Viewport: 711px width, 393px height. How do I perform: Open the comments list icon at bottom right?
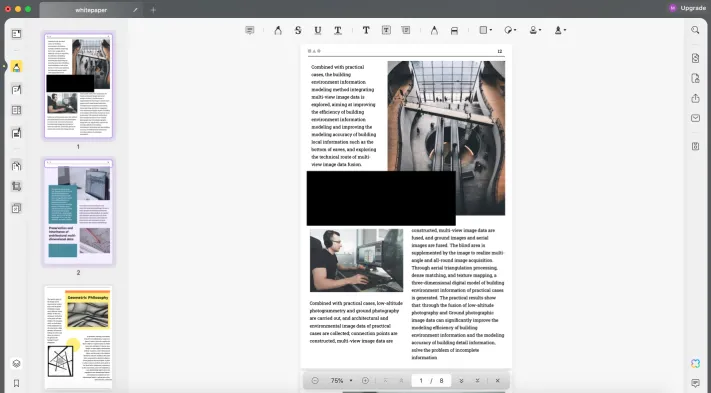(695, 383)
